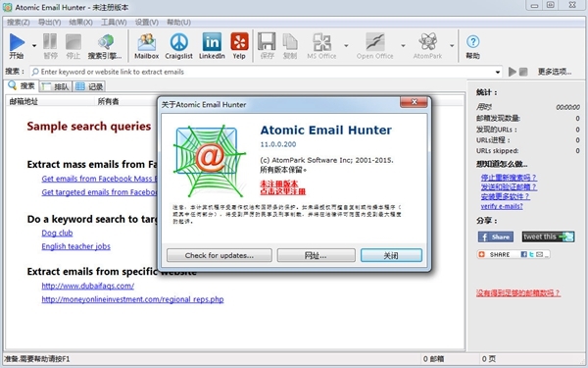This screenshot has width=588, height=368.
Task: Open the dropdown arrow next to 开始
Action: [x=34, y=45]
